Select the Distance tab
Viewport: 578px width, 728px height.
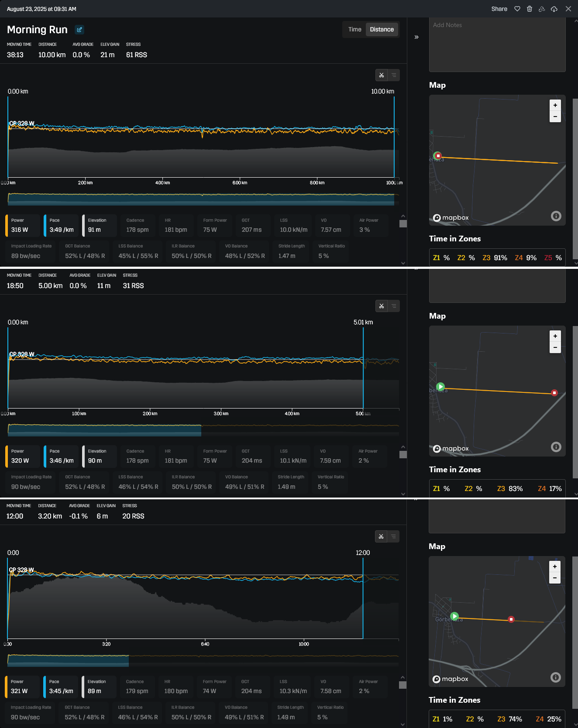(x=382, y=29)
